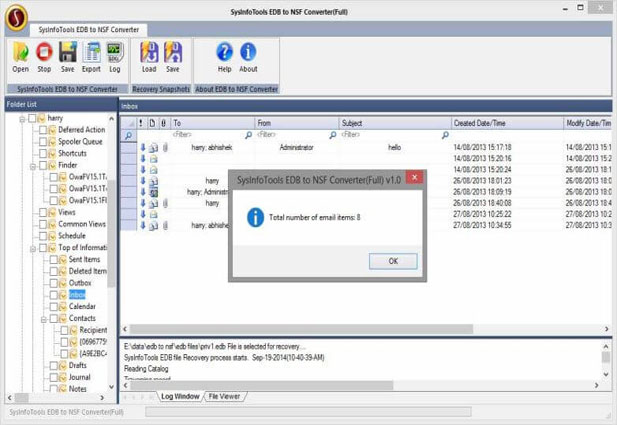Image resolution: width=617 pixels, height=425 pixels.
Task: Click the Save floppy disk toolbar icon
Action: pyautogui.click(x=68, y=57)
